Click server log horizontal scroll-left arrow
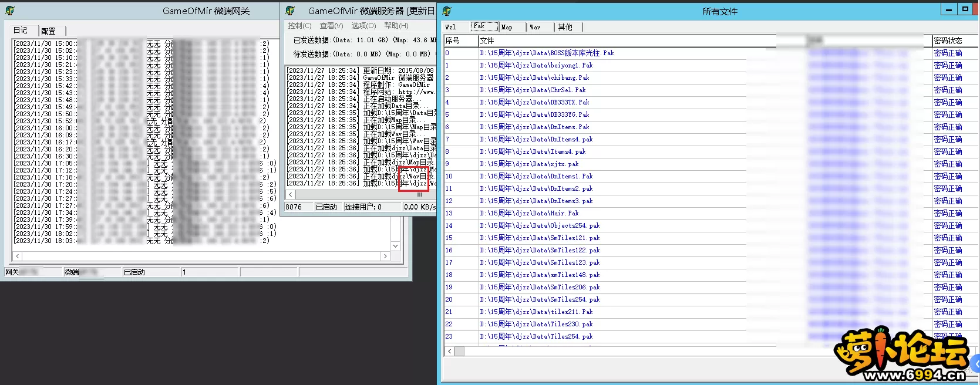Screen dimensions: 980x385 pyautogui.click(x=290, y=194)
